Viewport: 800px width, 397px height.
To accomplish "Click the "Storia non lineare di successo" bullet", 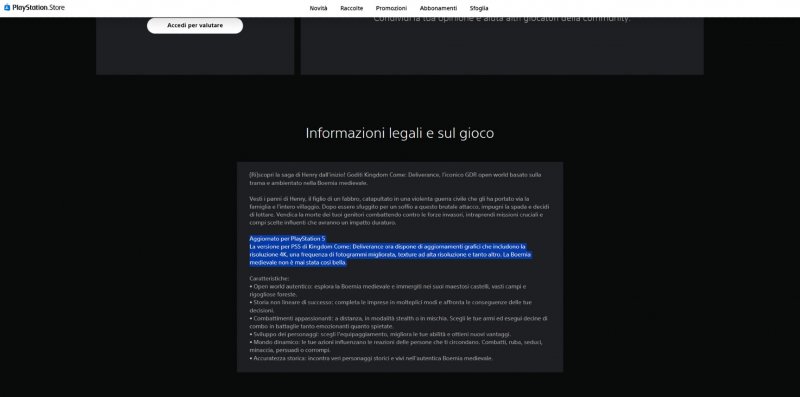I will pos(390,306).
